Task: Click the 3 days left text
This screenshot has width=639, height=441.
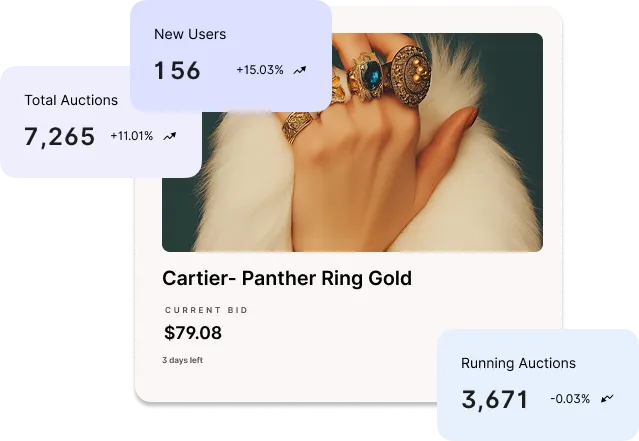Action: (182, 360)
